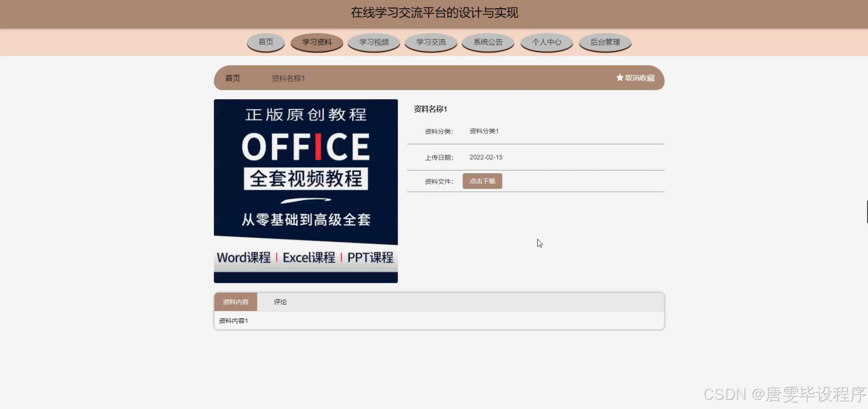Click the 资料名称1 breadcrumb item
This screenshot has height=409, width=868.
288,78
